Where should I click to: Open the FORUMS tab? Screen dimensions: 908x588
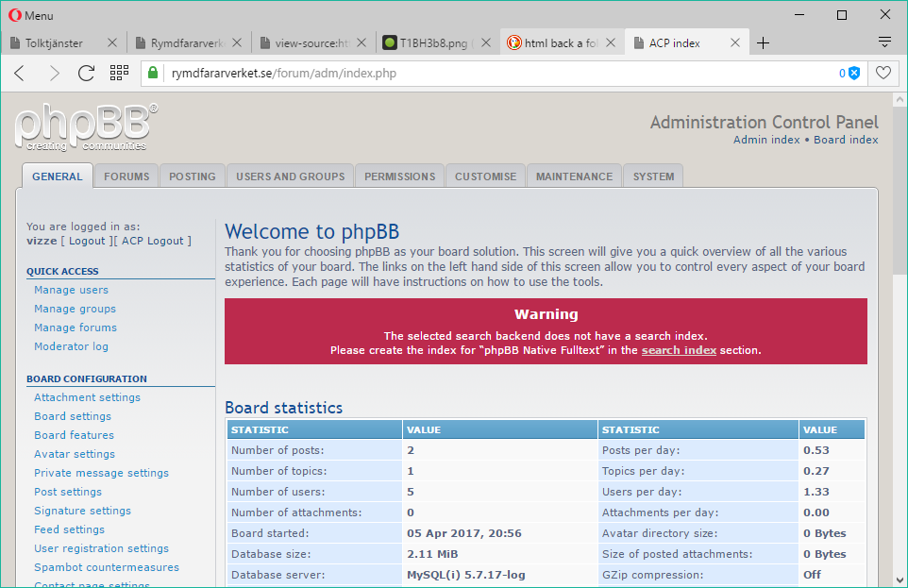tap(126, 176)
